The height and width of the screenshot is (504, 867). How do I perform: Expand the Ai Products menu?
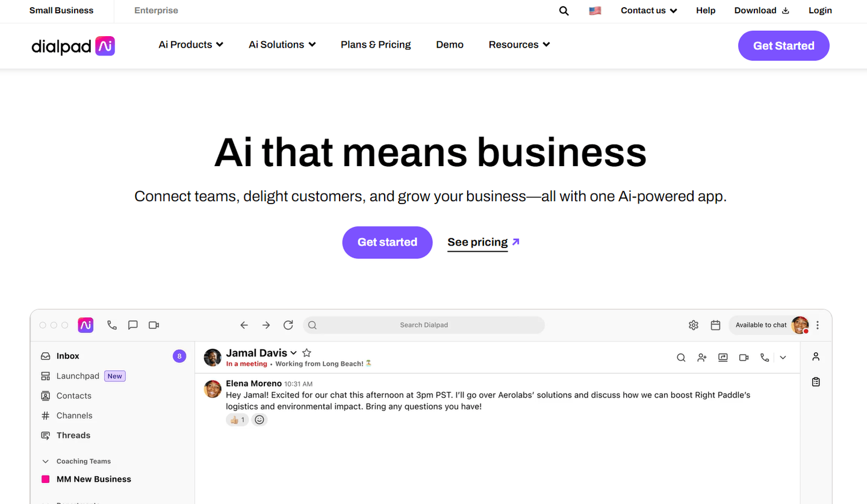[191, 45]
